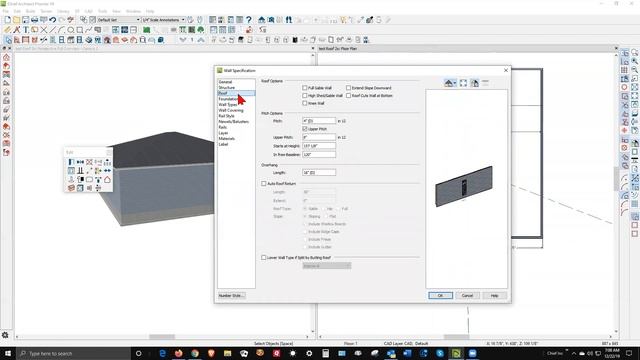Enable Auto Roof Return checkbox
The image size is (640, 360).
click(x=264, y=184)
